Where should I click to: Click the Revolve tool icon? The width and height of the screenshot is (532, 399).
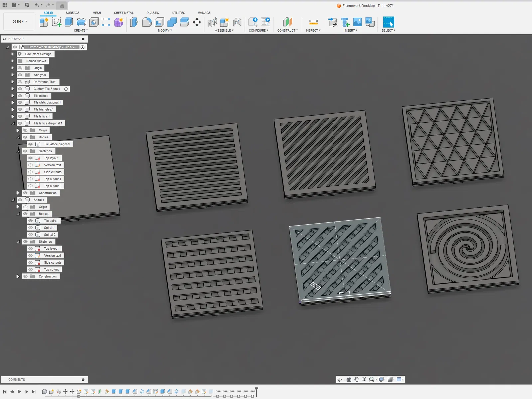(81, 22)
